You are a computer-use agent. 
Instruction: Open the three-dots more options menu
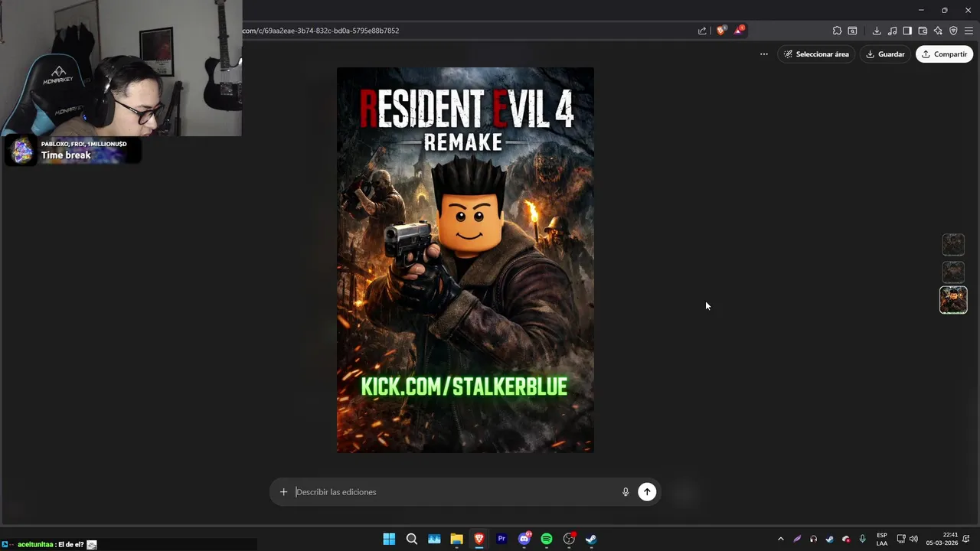(x=763, y=54)
